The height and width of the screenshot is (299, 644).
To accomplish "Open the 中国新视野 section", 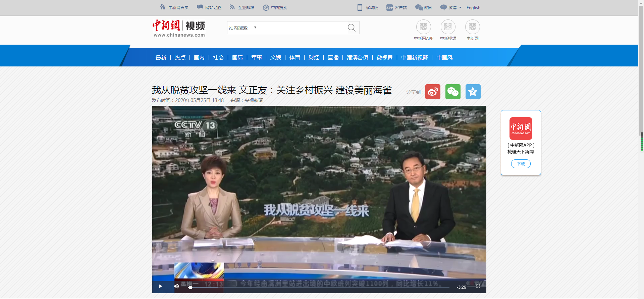I will click(415, 57).
